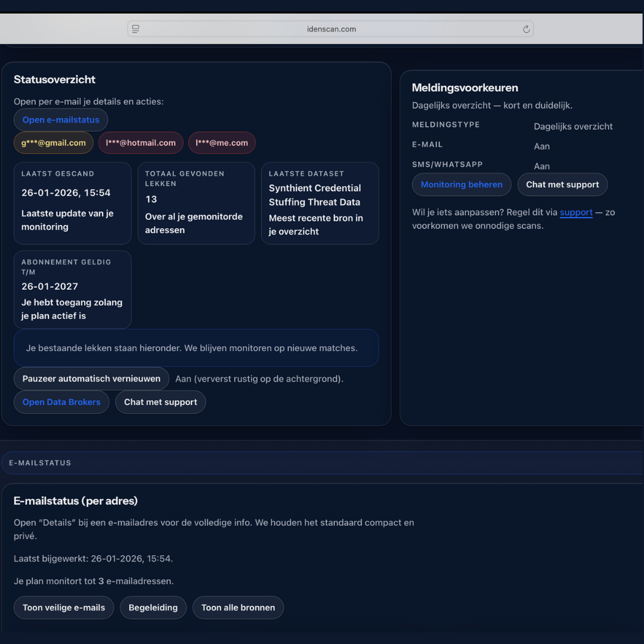Select the g***@gmail.com address chip

(53, 143)
